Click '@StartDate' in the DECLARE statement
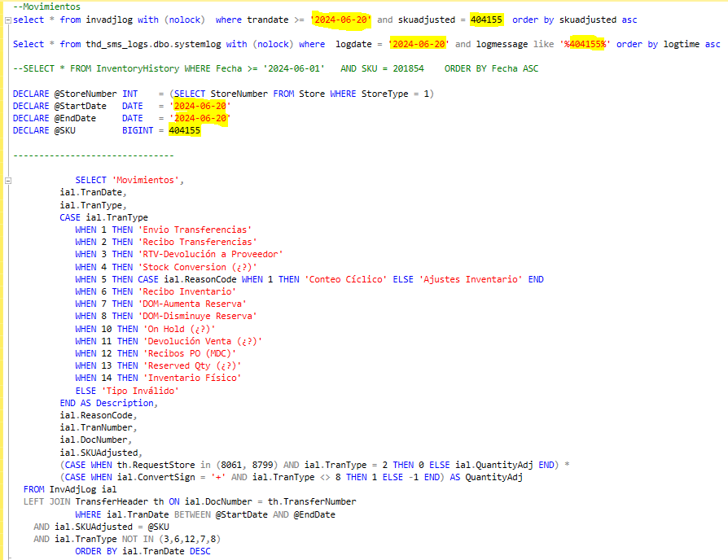 81,106
